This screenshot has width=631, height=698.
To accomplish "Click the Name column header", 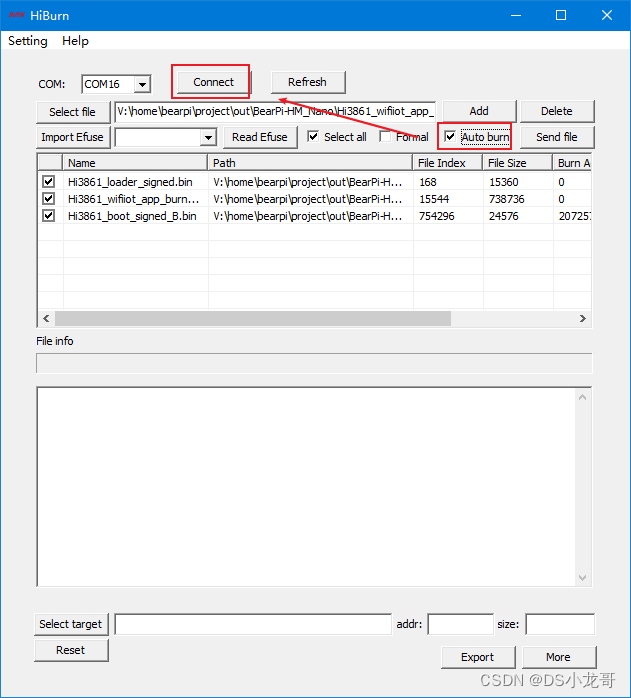I will [135, 163].
